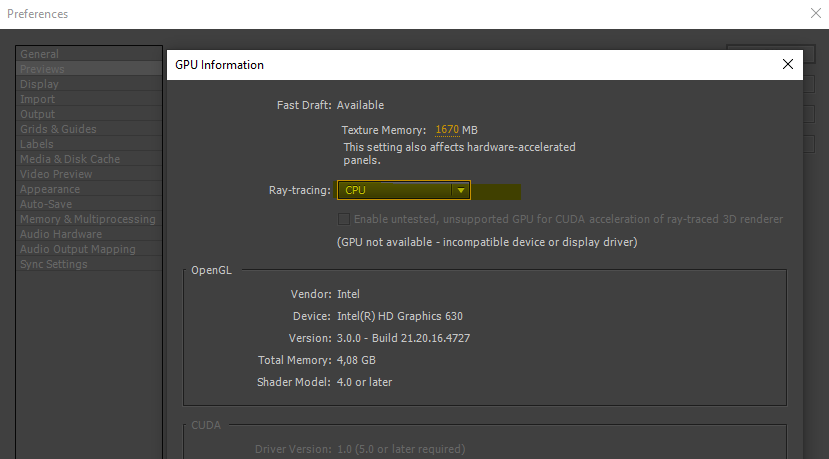Click the GPU not available message

[x=487, y=242]
